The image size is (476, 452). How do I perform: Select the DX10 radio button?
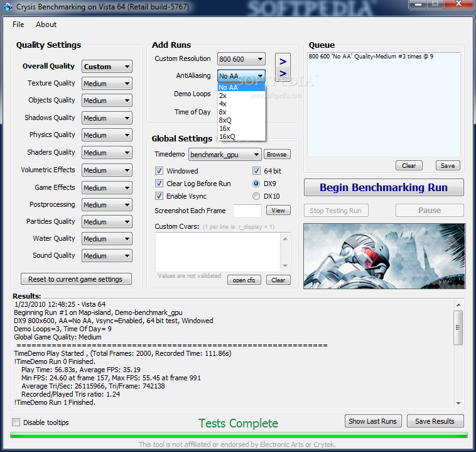256,196
